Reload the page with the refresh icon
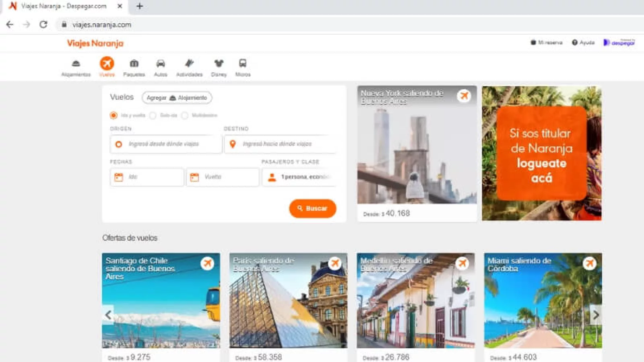 [43, 25]
